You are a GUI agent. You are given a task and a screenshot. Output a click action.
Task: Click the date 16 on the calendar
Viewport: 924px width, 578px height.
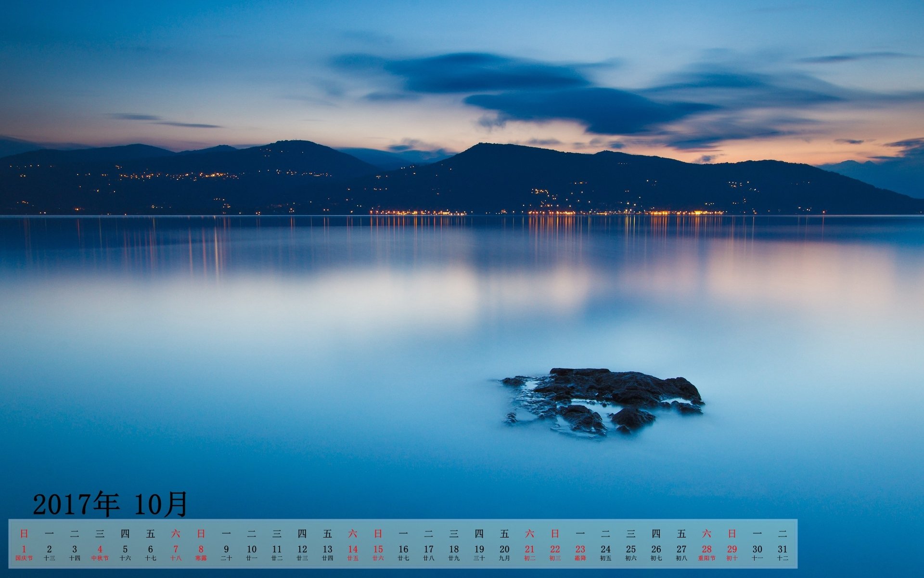[x=403, y=550]
